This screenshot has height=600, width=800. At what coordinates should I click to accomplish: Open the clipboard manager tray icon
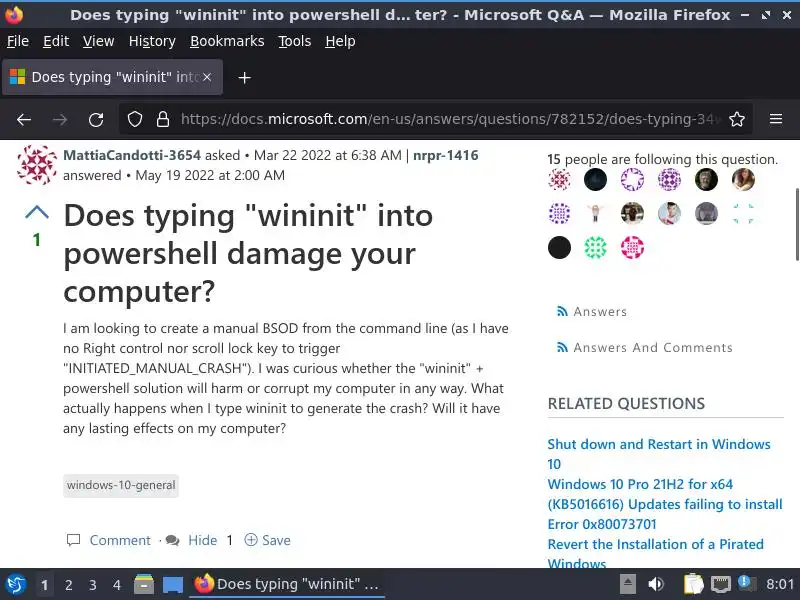click(693, 584)
